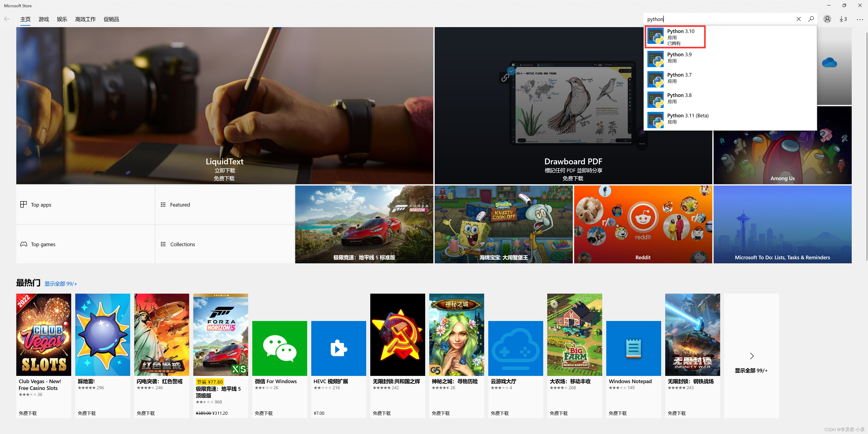Open the Featured button
Image resolution: width=868 pixels, height=434 pixels.
point(225,205)
